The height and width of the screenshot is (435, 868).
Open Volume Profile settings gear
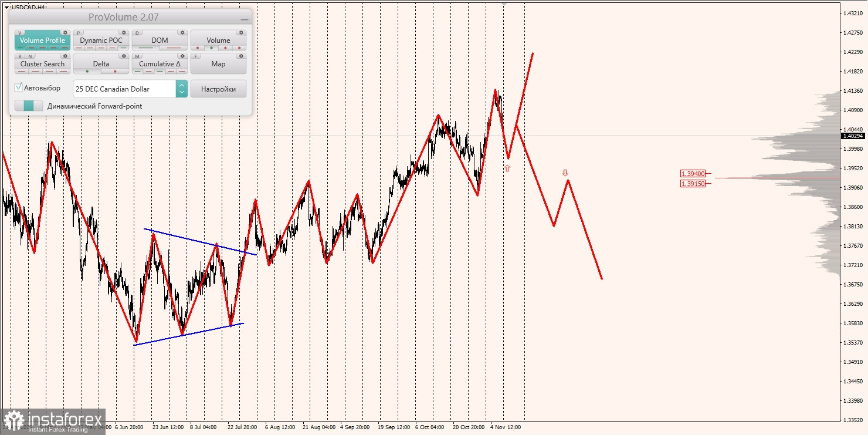65,33
